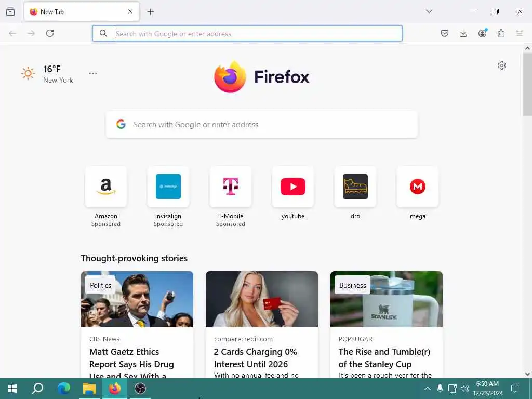Click the Politics tag on story
532x399 pixels.
100,285
